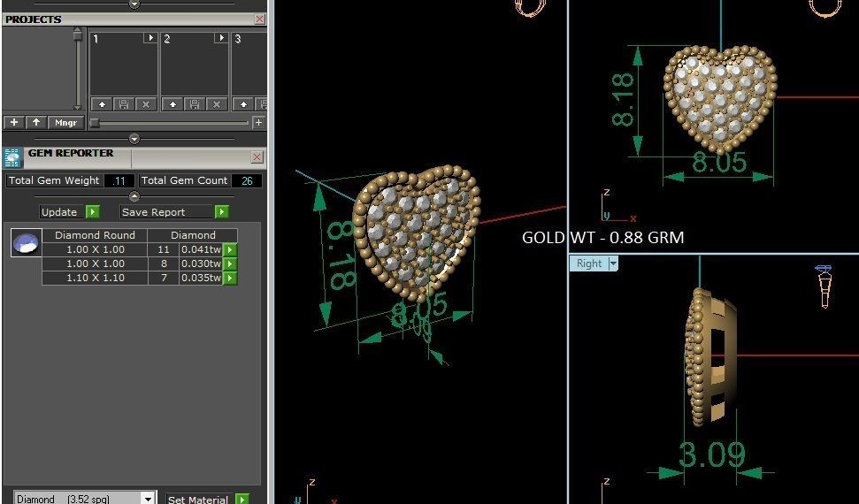The height and width of the screenshot is (504, 859).
Task: Load project slot 2 using its up-arrow icon
Action: tap(173, 104)
